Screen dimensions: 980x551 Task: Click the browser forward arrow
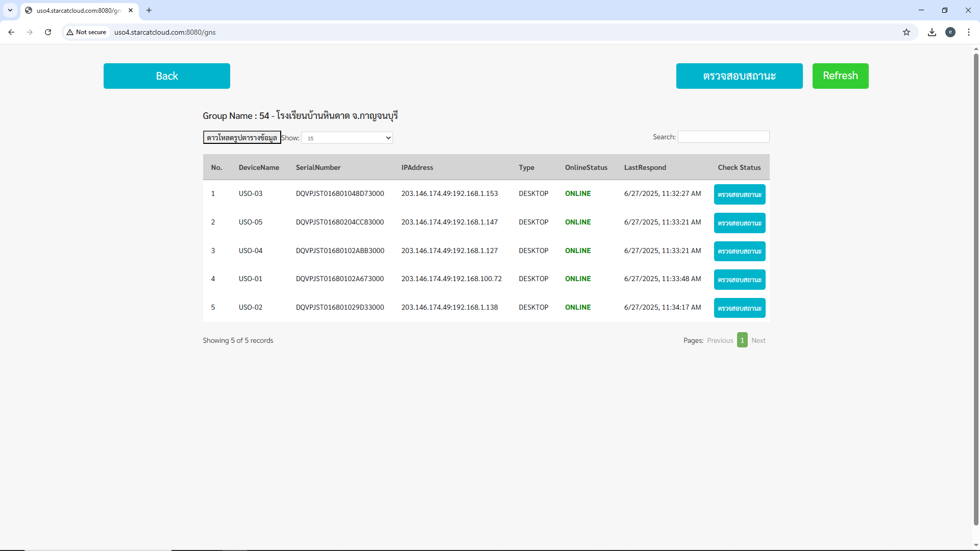click(x=30, y=32)
